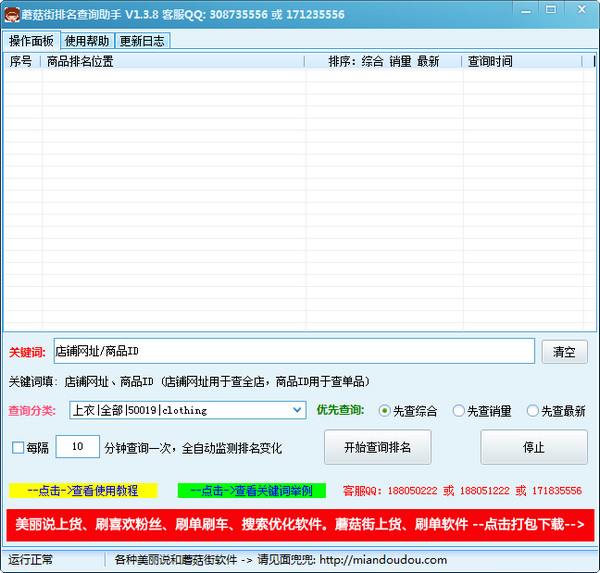Open the yellow 查看使用教程 link
Viewport: 600px width, 573px height.
(x=83, y=491)
